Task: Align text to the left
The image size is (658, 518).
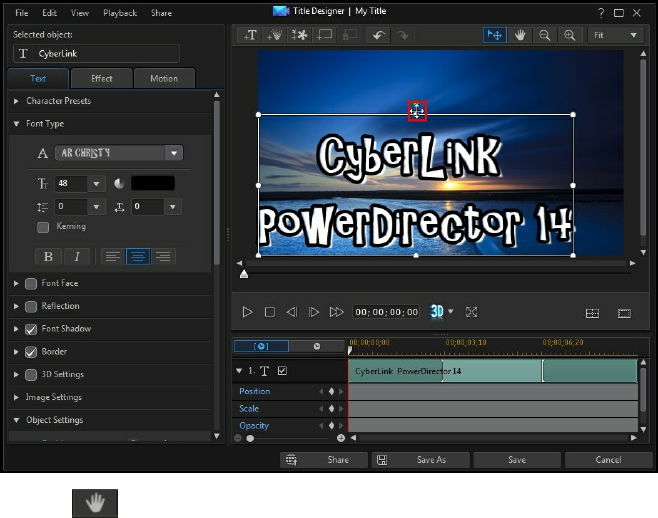Action: pyautogui.click(x=112, y=256)
